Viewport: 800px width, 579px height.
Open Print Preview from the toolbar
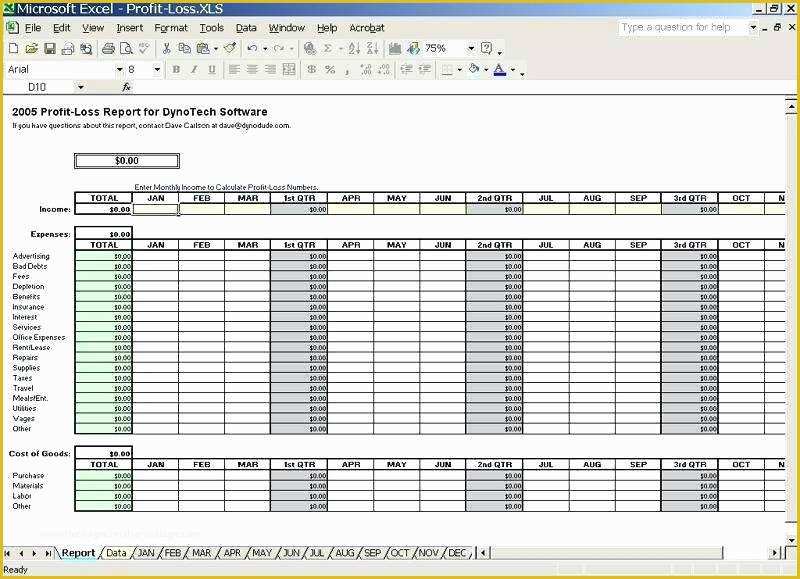126,48
